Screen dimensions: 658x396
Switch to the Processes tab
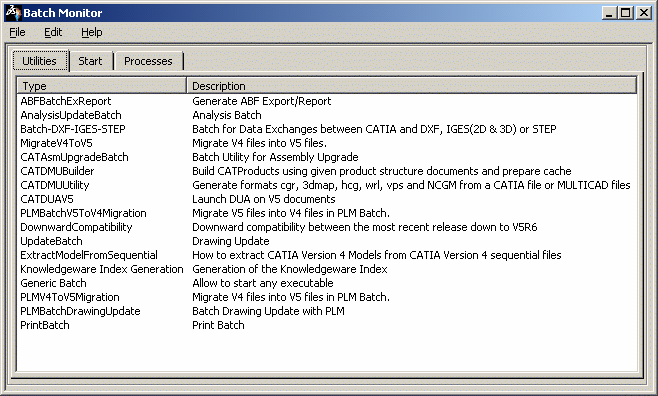click(x=148, y=61)
